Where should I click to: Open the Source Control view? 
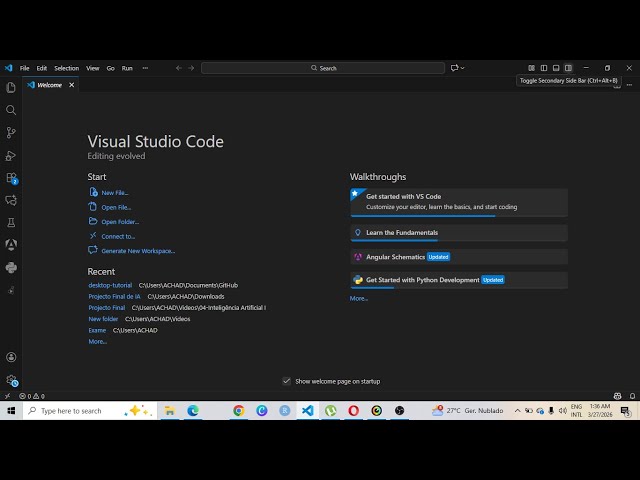click(x=11, y=132)
